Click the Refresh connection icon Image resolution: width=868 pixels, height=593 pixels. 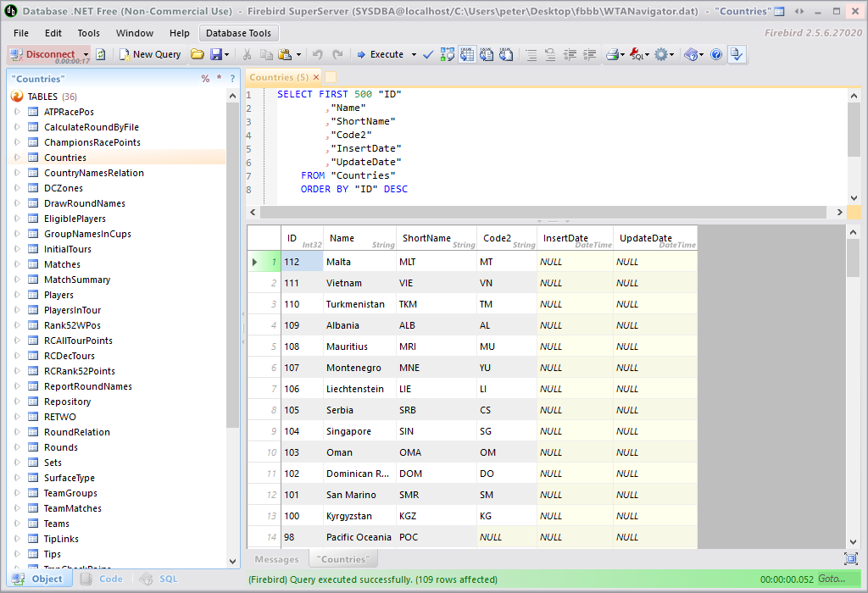tap(101, 54)
